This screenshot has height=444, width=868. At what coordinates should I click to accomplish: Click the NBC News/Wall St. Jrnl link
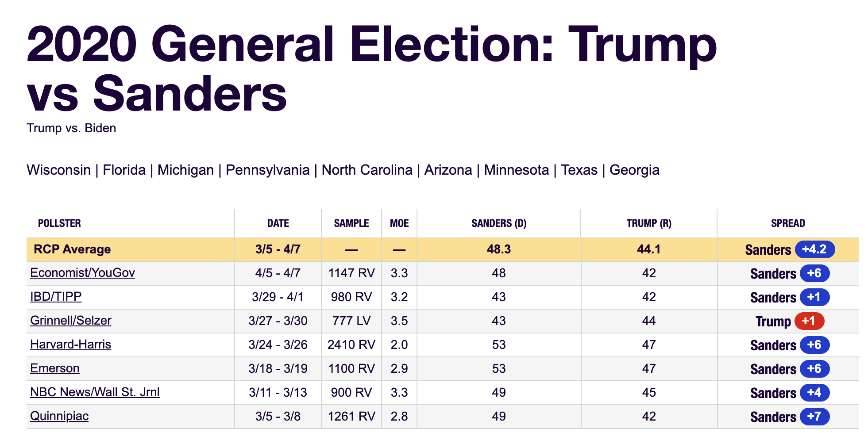95,392
